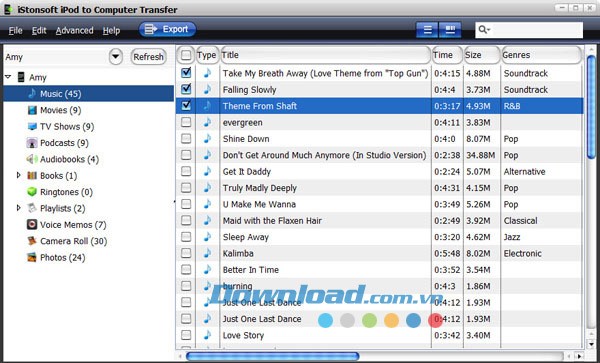Select the Sleep Away song title
Viewport: 600px width, 363px height.
(x=246, y=237)
